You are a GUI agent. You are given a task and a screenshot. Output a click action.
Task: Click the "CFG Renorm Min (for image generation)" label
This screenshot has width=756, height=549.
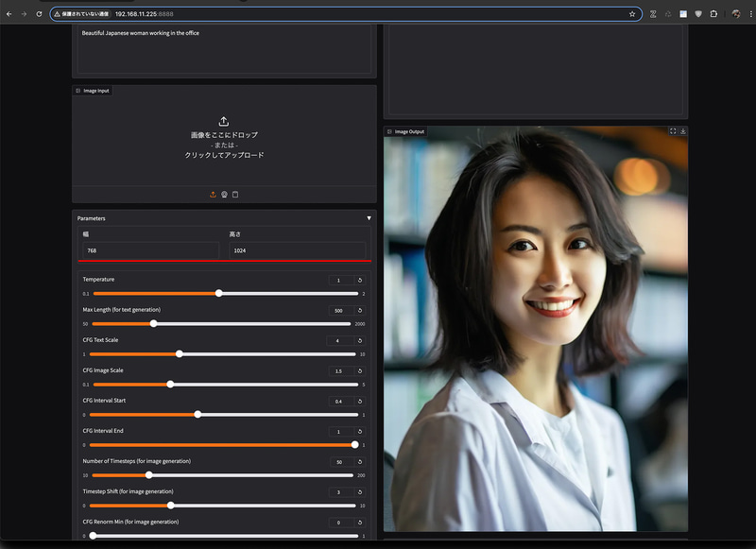point(130,522)
